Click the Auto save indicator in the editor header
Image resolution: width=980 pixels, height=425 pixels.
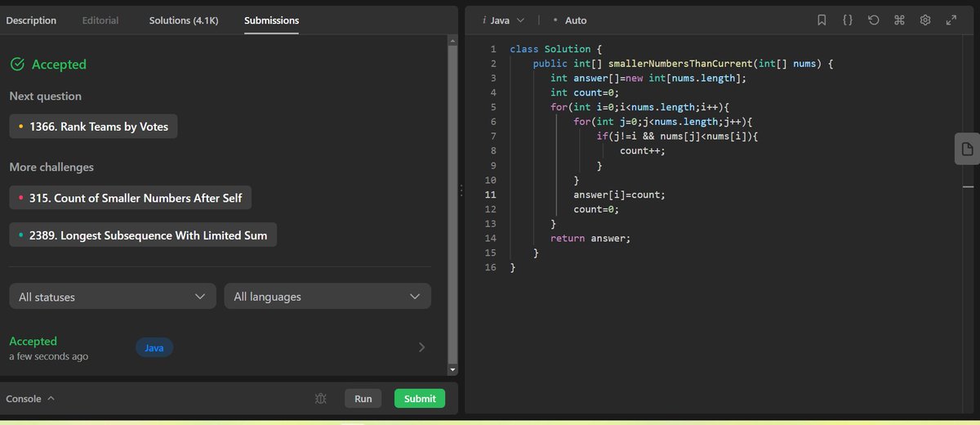pos(570,20)
